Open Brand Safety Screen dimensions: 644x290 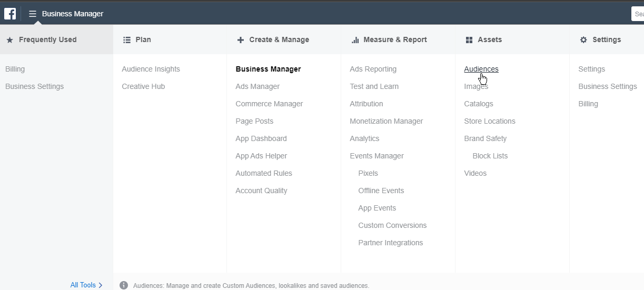(485, 138)
